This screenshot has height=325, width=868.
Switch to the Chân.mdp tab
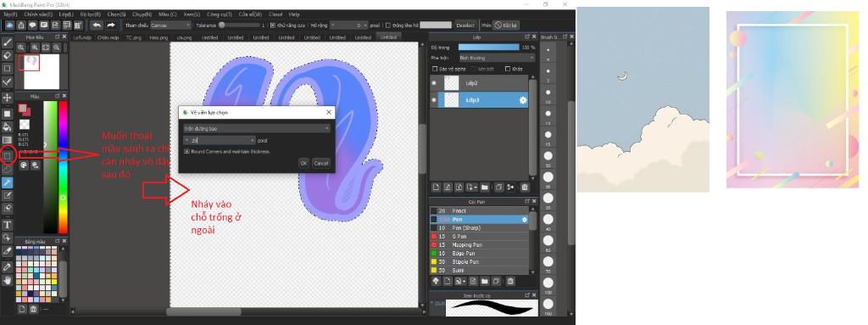108,37
